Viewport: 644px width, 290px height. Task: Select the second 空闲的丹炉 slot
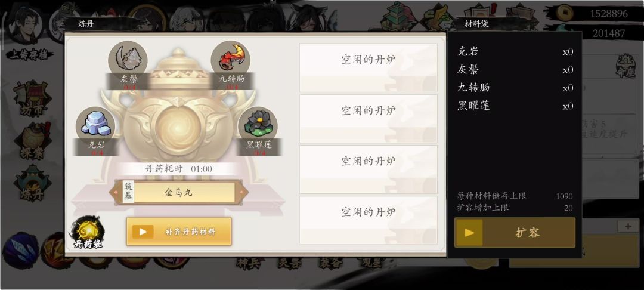coord(369,119)
